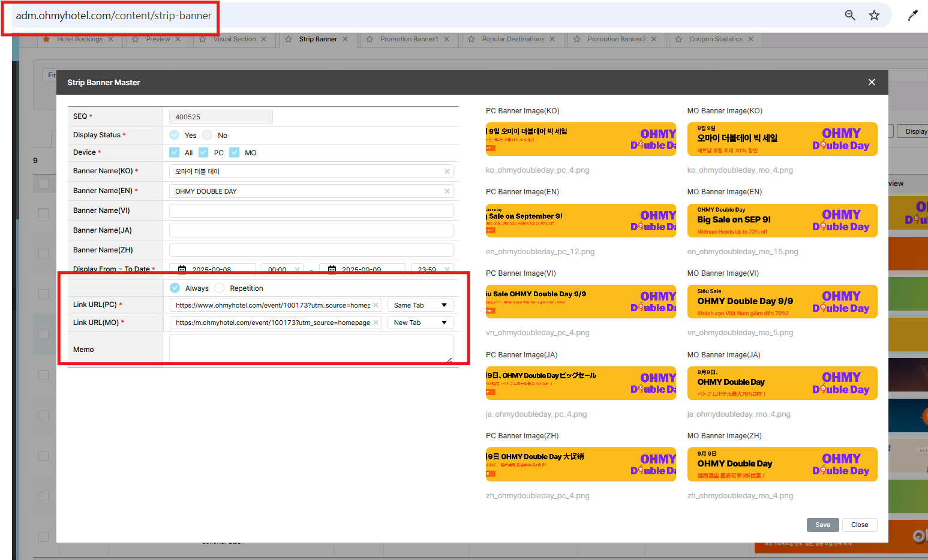Switch to the Promotion Banner1 tab
Viewport: 928px width, 560px height.
[x=409, y=39]
